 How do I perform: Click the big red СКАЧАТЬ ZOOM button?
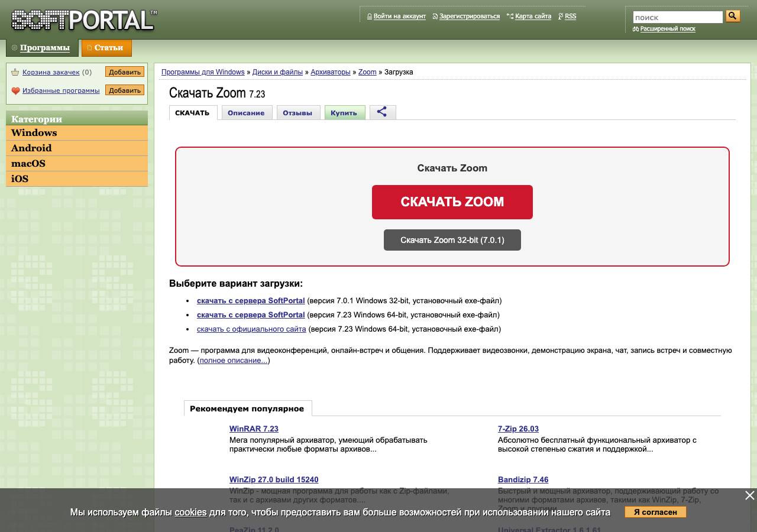[452, 202]
